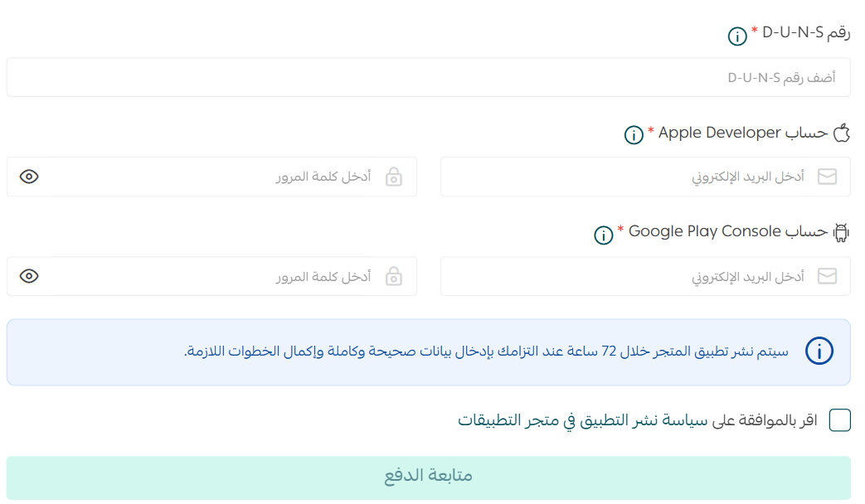865x504 pixels.
Task: Focus the D-U-N-S number input field
Action: [x=428, y=78]
